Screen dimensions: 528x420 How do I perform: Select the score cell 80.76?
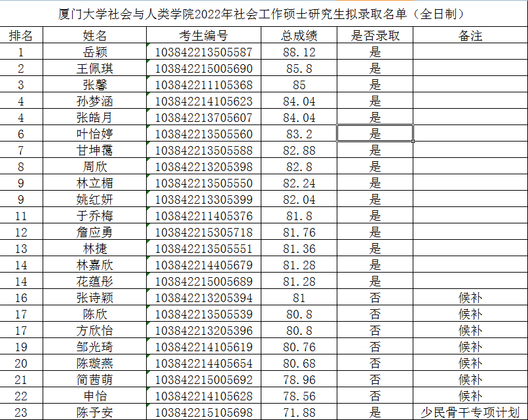click(x=299, y=347)
